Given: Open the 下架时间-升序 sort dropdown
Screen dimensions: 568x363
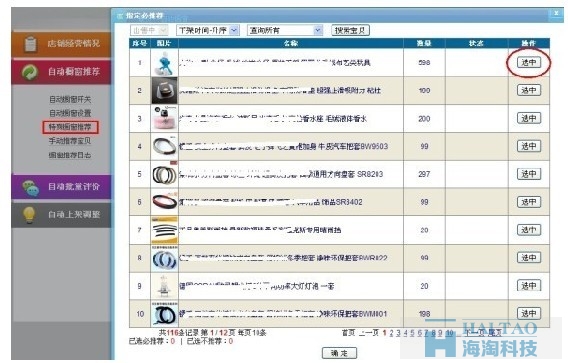Looking at the screenshot, I should tap(208, 30).
